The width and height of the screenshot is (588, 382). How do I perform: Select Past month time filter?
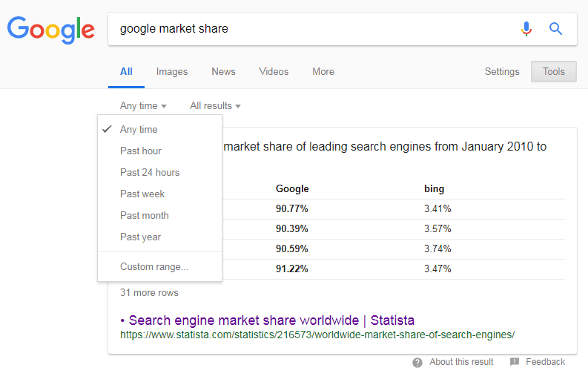(159, 215)
